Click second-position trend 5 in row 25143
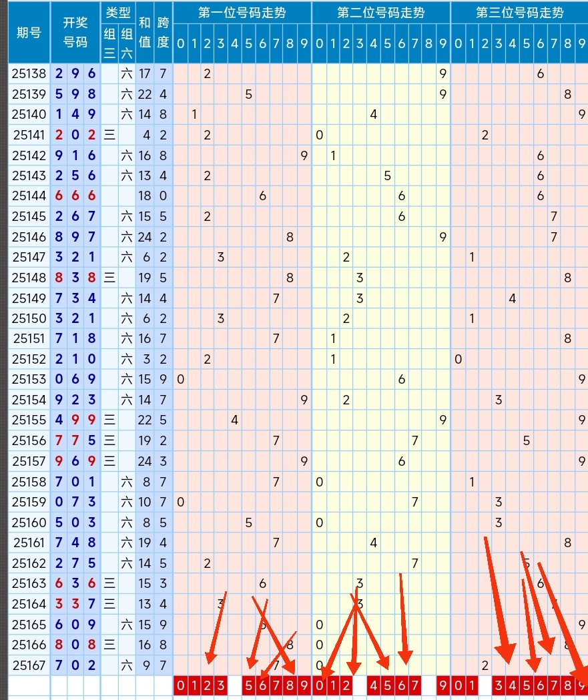This screenshot has height=700, width=588. [x=388, y=176]
